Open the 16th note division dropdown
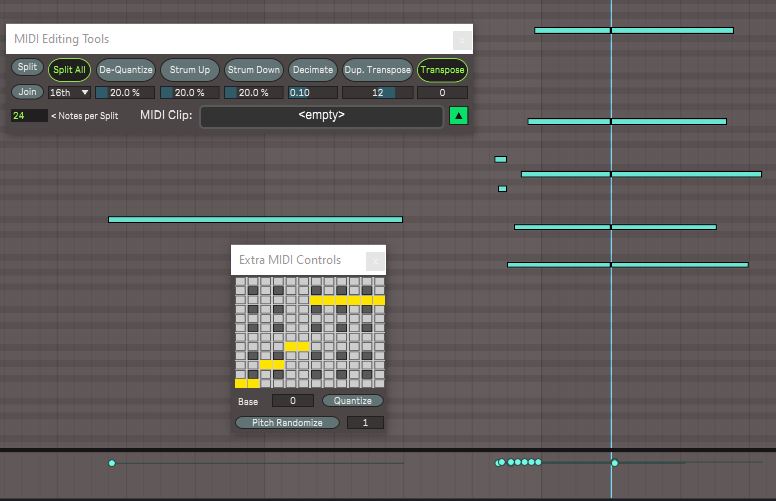 click(x=69, y=92)
